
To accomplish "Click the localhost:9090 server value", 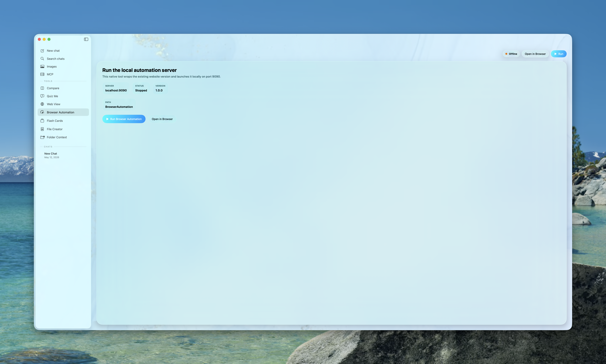I will 116,90.
